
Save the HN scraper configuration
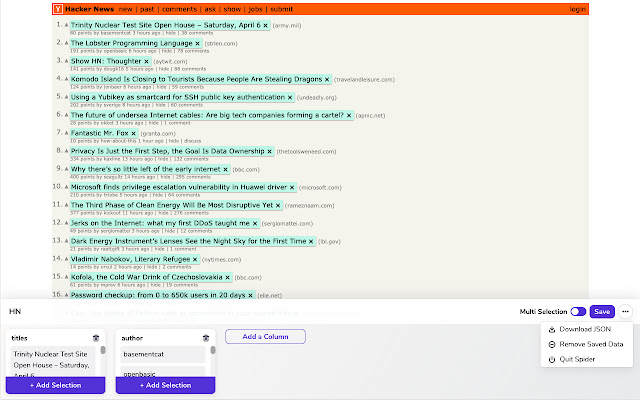602,311
